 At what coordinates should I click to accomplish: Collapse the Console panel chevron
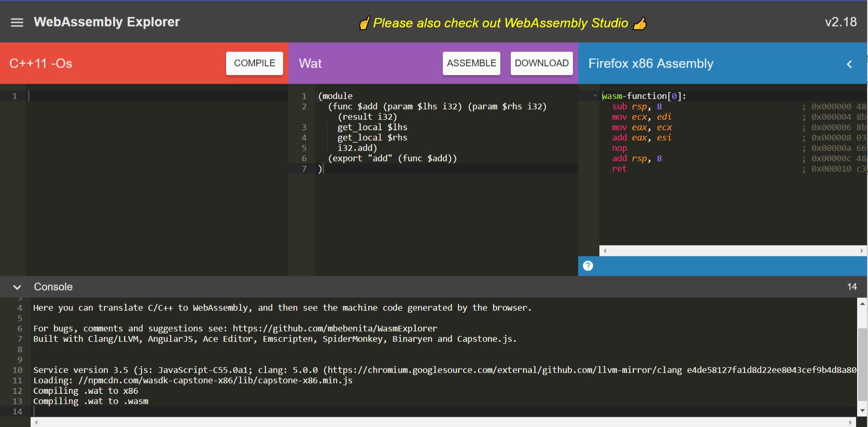pos(17,287)
